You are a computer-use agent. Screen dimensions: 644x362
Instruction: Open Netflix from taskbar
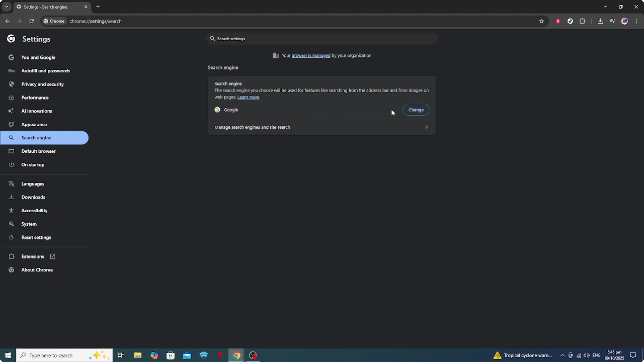pyautogui.click(x=220, y=355)
